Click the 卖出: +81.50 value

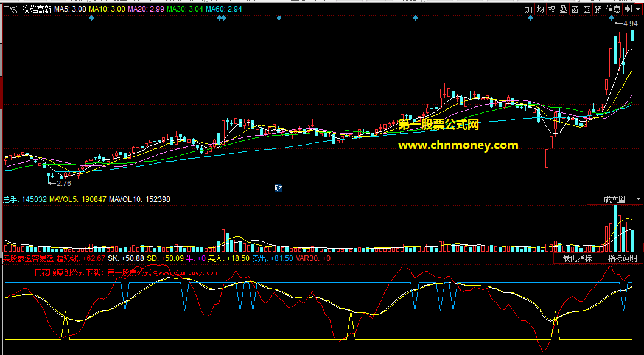coord(273,258)
